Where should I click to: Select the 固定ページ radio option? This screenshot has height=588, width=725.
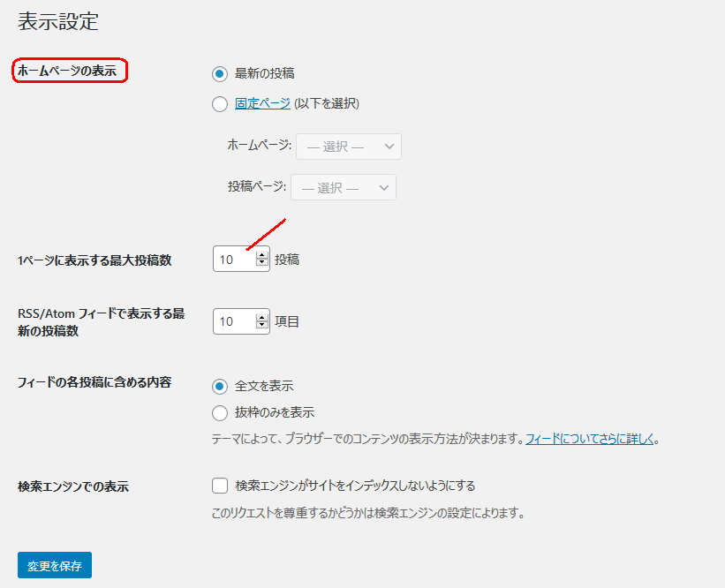coord(220,104)
